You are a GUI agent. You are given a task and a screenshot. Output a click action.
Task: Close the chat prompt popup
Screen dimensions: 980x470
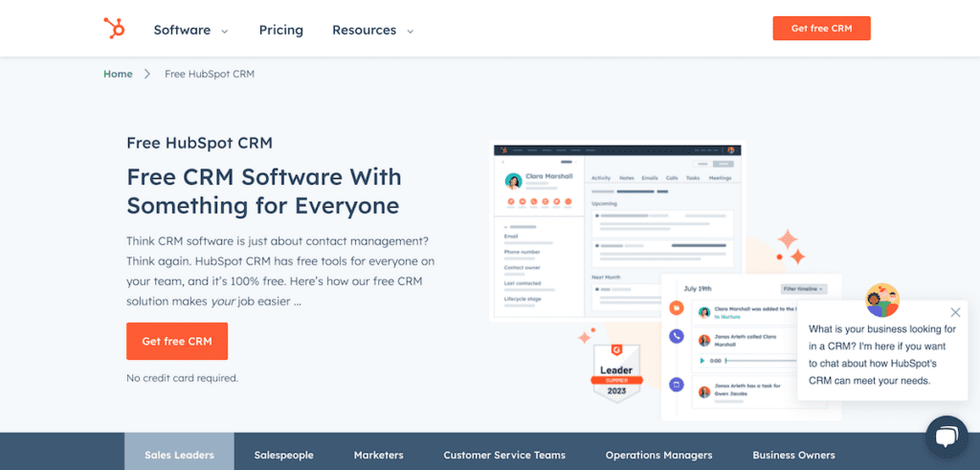tap(955, 312)
